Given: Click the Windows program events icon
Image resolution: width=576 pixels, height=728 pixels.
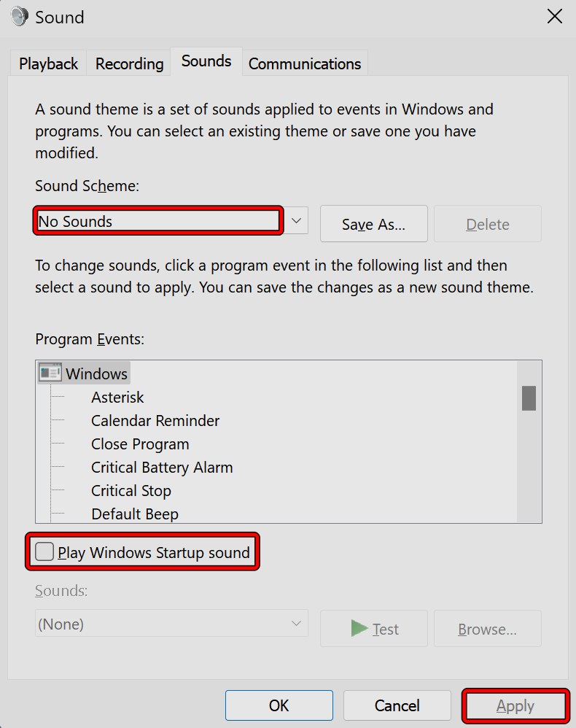Looking at the screenshot, I should [x=50, y=373].
